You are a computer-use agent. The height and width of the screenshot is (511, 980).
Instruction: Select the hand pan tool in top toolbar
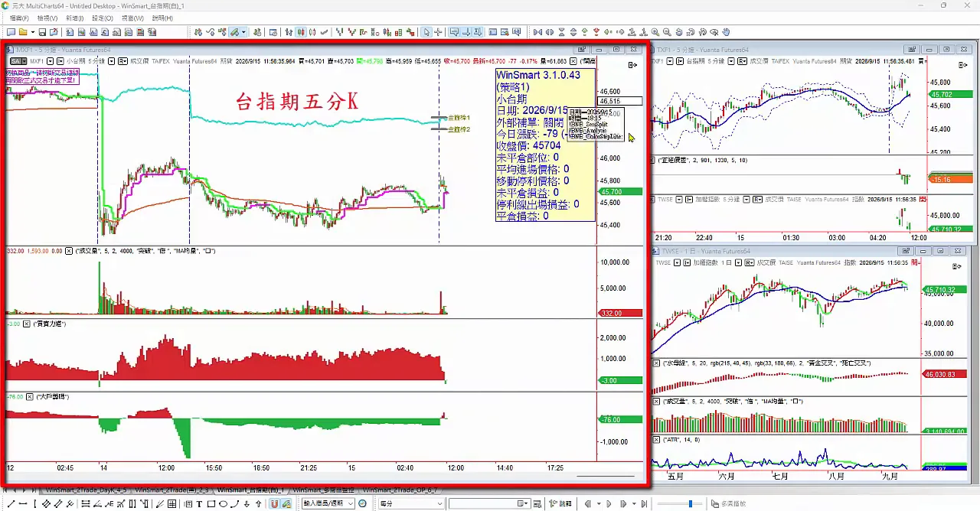pyautogui.click(x=726, y=32)
